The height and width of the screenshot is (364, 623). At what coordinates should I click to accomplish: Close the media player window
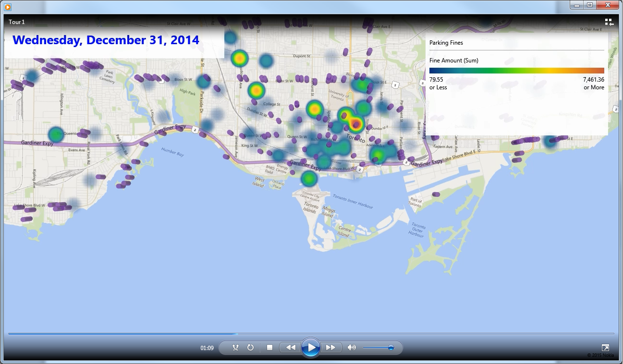(607, 5)
